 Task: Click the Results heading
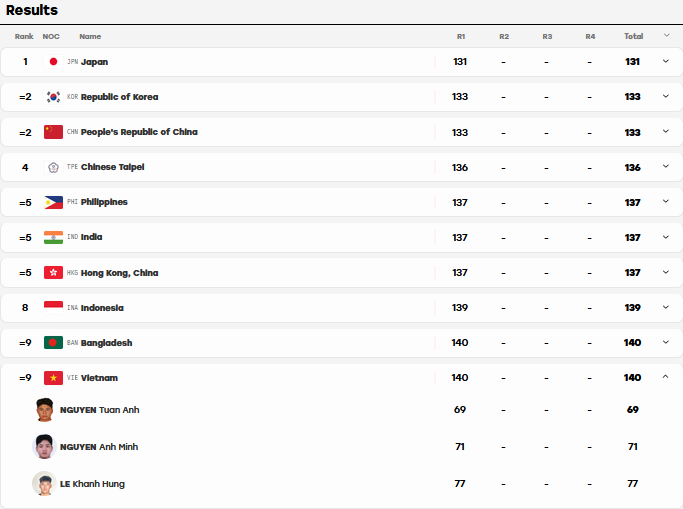[32, 10]
